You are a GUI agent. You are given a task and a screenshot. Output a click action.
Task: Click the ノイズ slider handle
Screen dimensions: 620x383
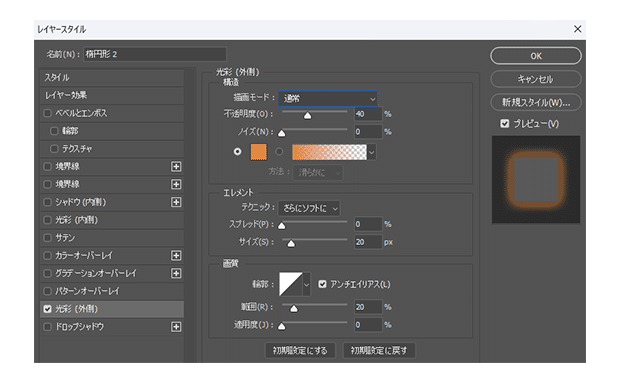(282, 133)
